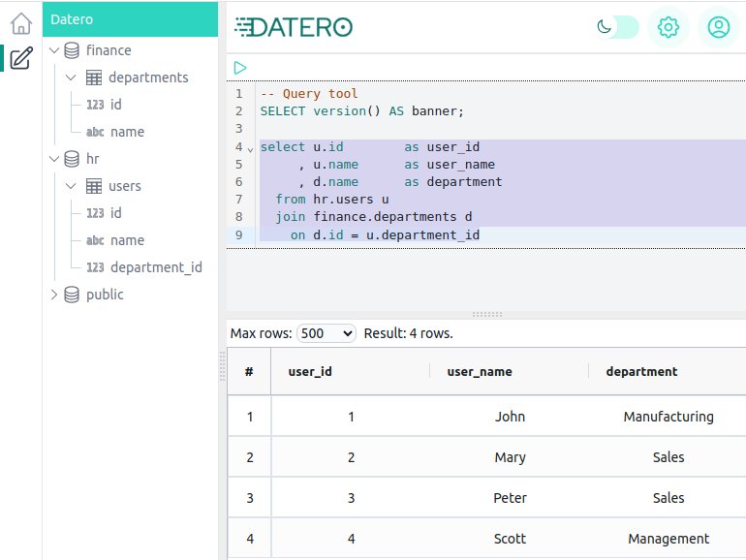
Task: Open the Max rows 500 dropdown
Action: point(326,333)
